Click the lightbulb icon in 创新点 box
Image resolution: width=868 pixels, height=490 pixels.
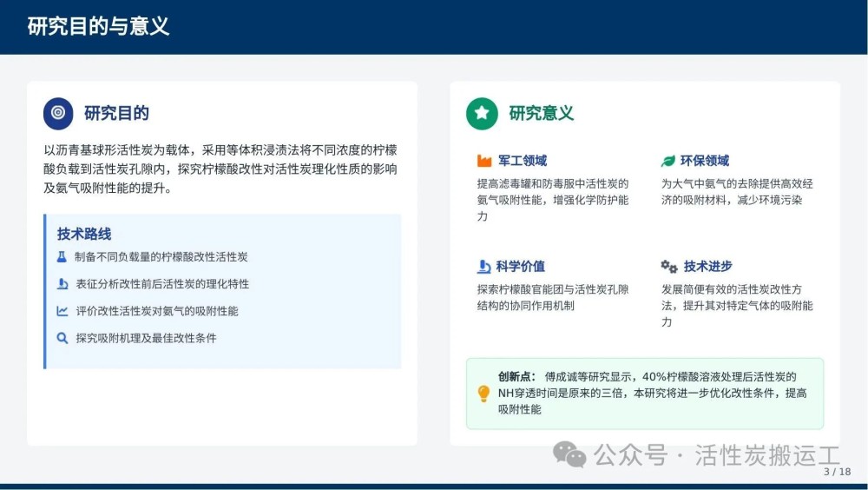pos(484,394)
